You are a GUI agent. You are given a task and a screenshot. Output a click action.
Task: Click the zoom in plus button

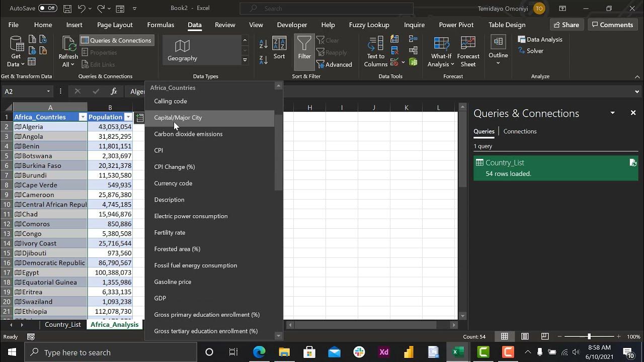tap(618, 336)
